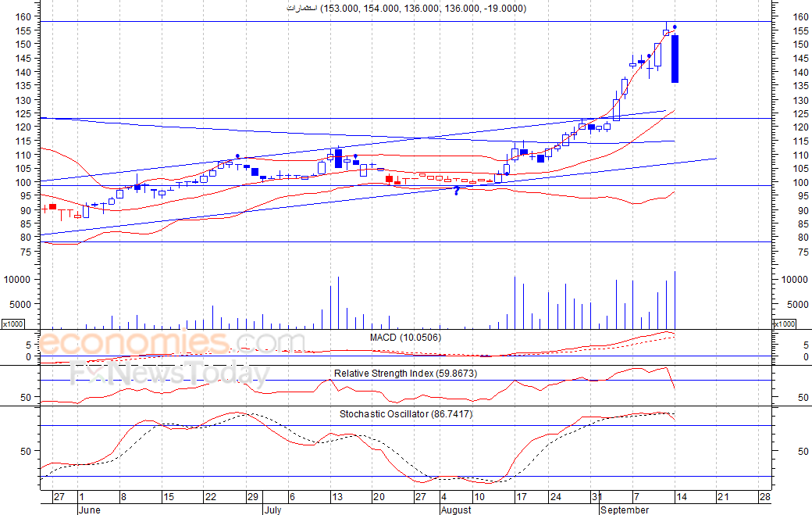
Task: Click the right x1000 volume scale box
Action: [x=785, y=324]
